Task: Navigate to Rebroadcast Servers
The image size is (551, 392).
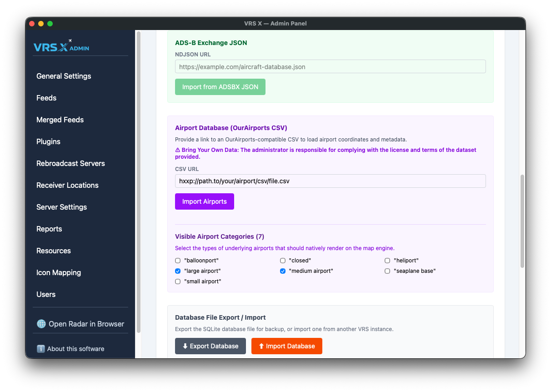Action: pyautogui.click(x=70, y=163)
